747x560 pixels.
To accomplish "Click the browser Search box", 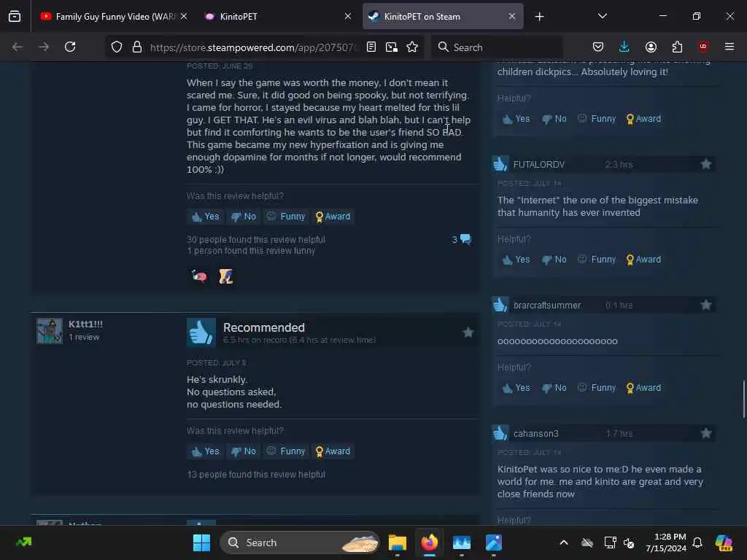I will pos(497,47).
